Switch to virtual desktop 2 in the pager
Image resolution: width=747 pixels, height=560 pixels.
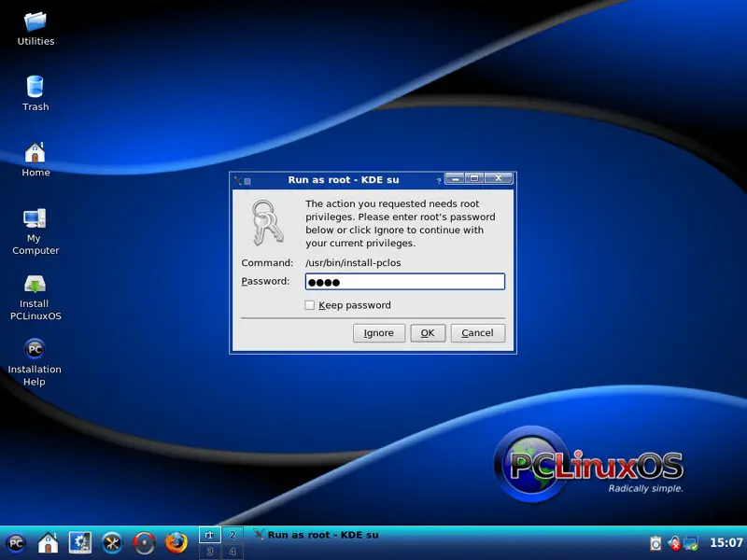pyautogui.click(x=233, y=535)
